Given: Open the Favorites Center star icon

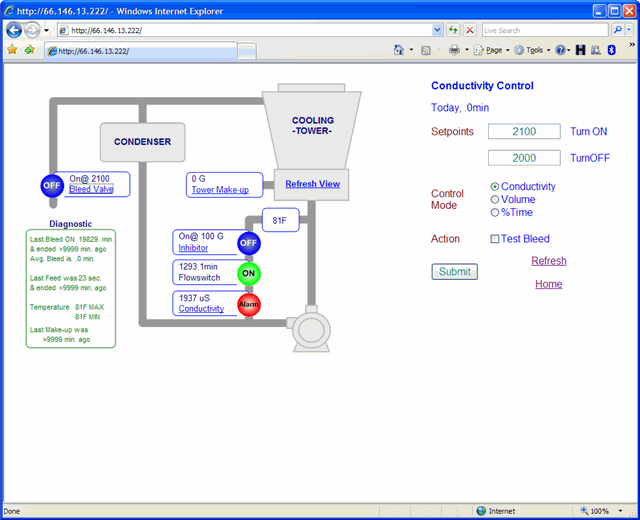Looking at the screenshot, I should click(x=12, y=50).
